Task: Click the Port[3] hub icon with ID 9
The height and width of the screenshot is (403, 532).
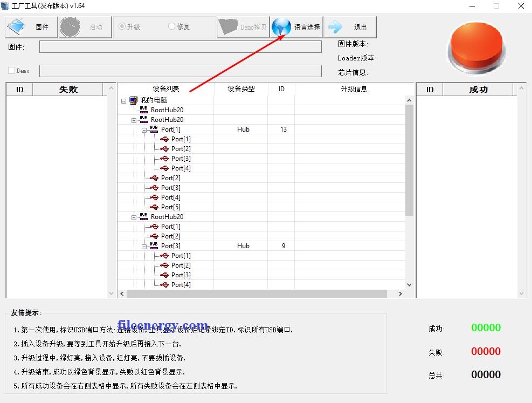Action: (154, 245)
